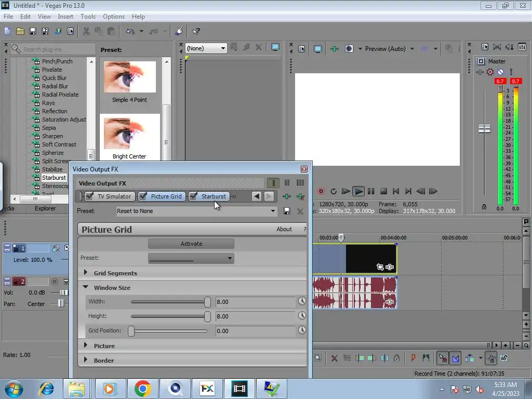Select the Sharpen plug-in

[52, 136]
